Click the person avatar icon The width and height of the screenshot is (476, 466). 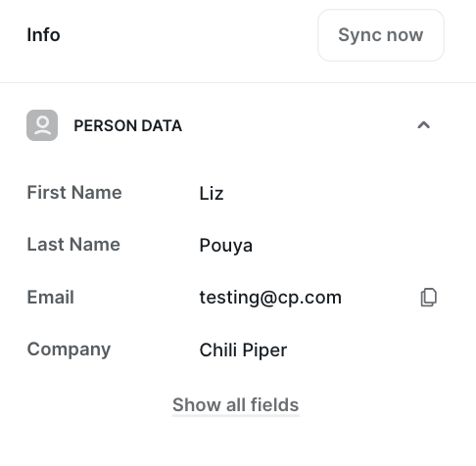(x=42, y=125)
